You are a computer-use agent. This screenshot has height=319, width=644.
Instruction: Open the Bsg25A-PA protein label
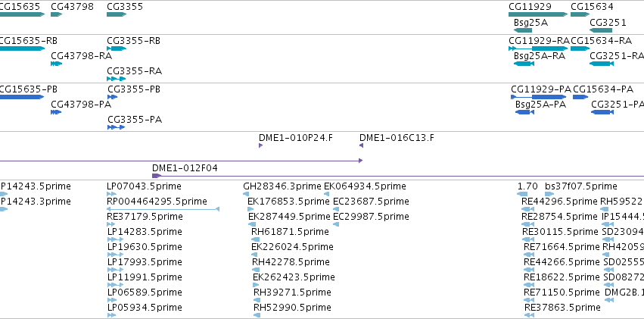coord(540,105)
